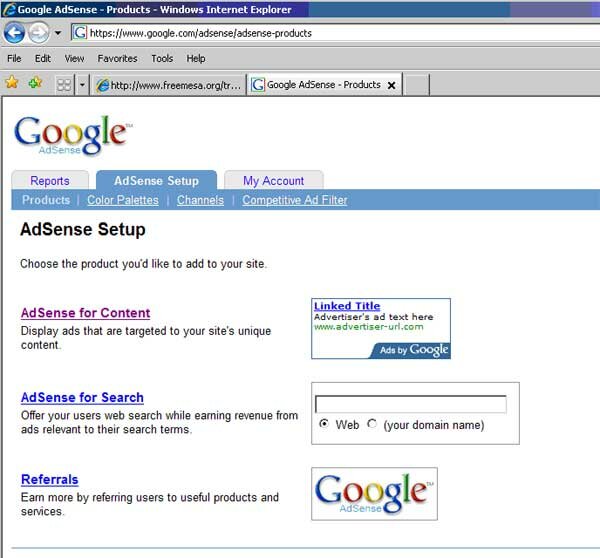Open the Channels link
This screenshot has width=600, height=558.
point(200,200)
